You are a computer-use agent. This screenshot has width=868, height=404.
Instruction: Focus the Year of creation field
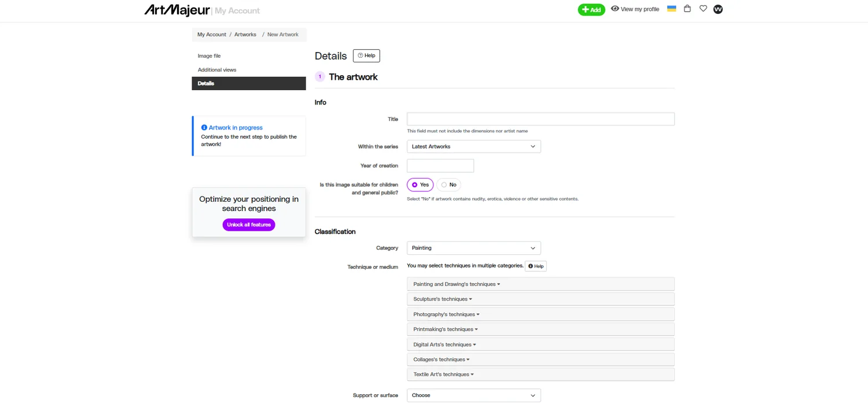tap(440, 166)
